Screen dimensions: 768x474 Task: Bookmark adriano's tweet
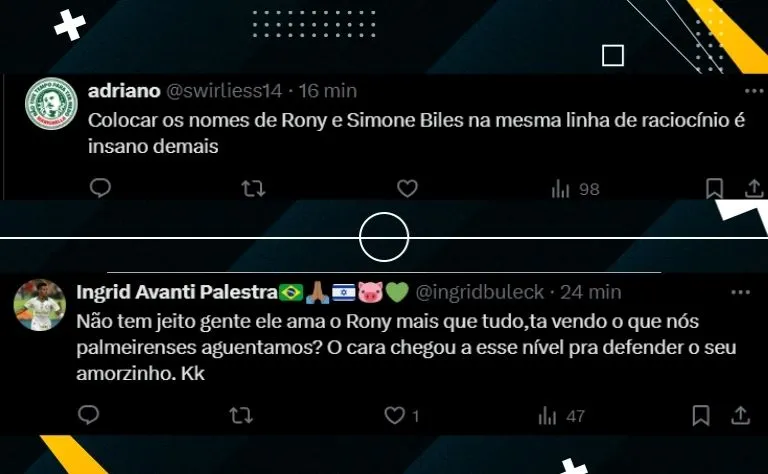[714, 189]
